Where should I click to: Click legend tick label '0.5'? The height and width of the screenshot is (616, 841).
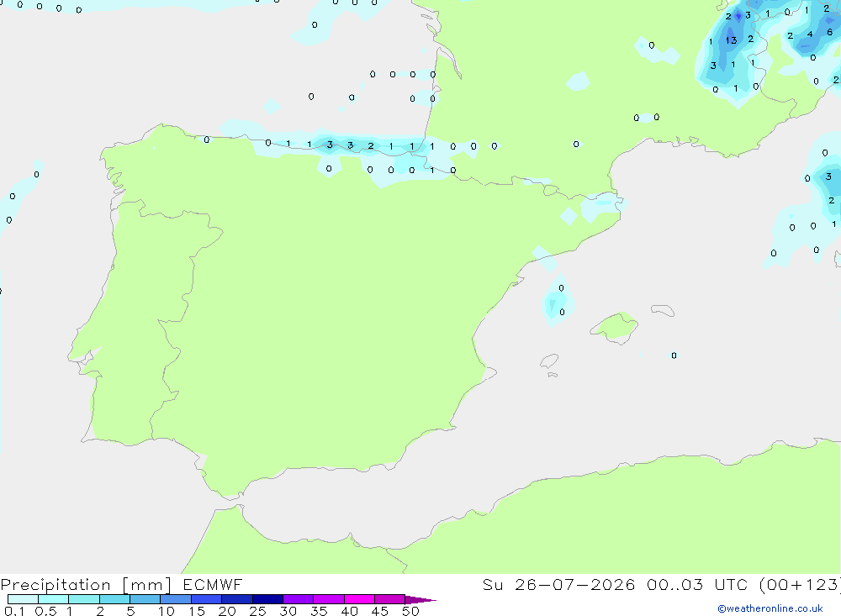click(x=45, y=611)
